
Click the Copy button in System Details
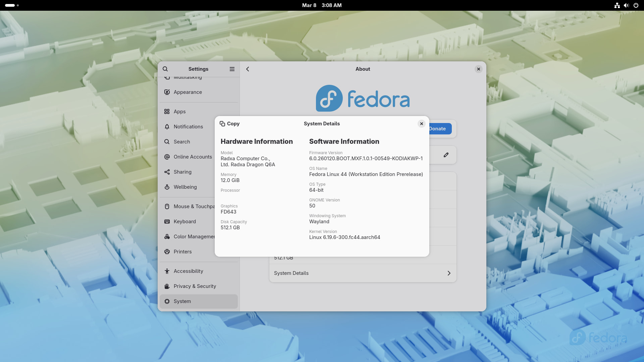(230, 124)
